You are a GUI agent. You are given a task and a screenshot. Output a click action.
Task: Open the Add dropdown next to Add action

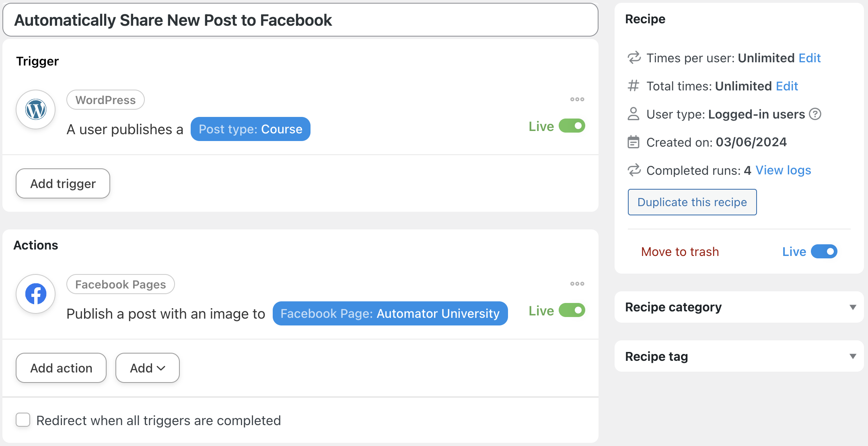click(x=147, y=368)
